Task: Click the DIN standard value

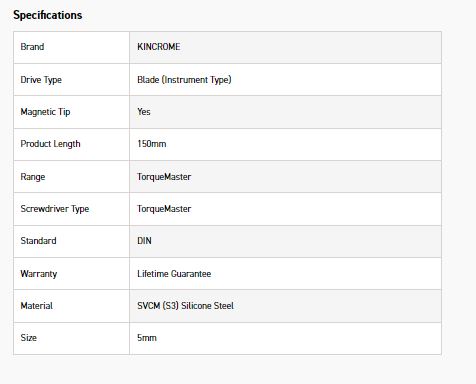Action: coord(144,241)
